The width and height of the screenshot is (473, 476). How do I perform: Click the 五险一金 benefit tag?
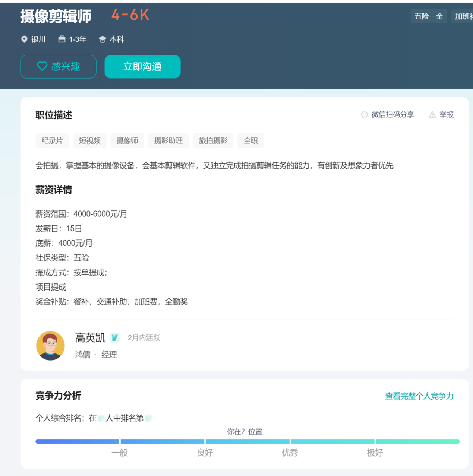click(428, 16)
